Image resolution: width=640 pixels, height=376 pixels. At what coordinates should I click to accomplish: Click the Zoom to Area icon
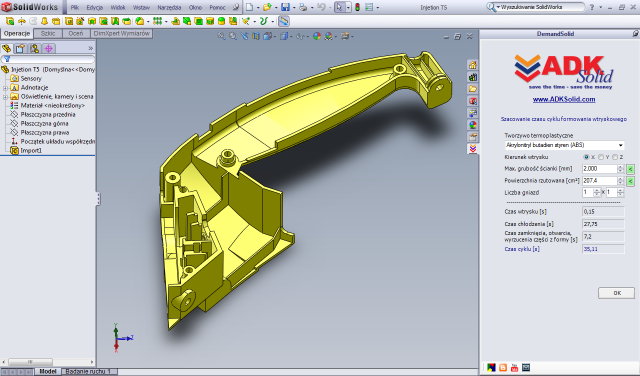point(233,36)
